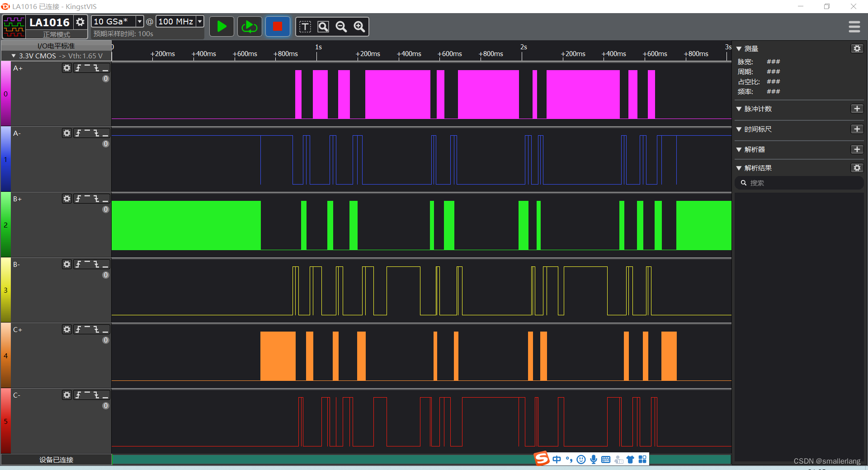
Task: Open the hamburger main menu
Action: coord(854,27)
